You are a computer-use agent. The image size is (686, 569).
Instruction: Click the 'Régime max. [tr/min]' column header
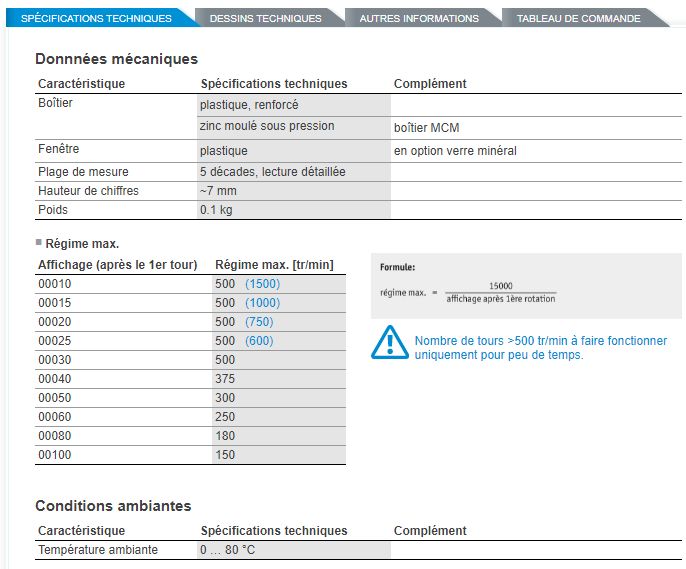pos(274,265)
